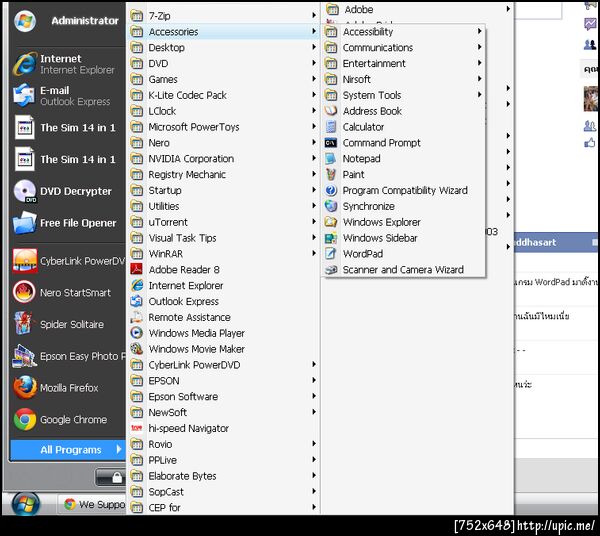The height and width of the screenshot is (536, 600).
Task: Open Notepad from Accessories
Action: [x=404, y=158]
